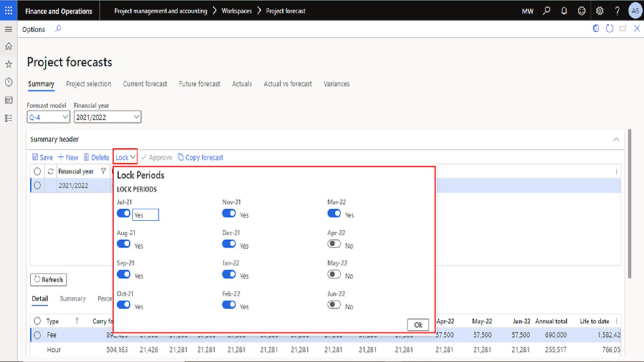The image size is (644, 362).
Task: Click Save in summary header toolbar
Action: (42, 157)
